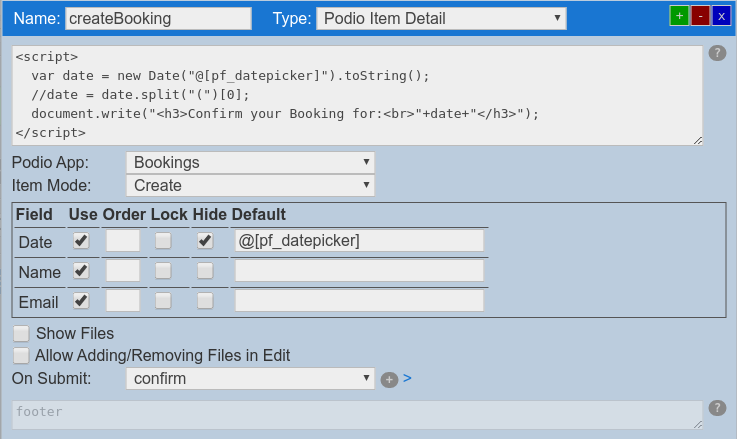Click the script textarea resize handle

click(x=698, y=141)
